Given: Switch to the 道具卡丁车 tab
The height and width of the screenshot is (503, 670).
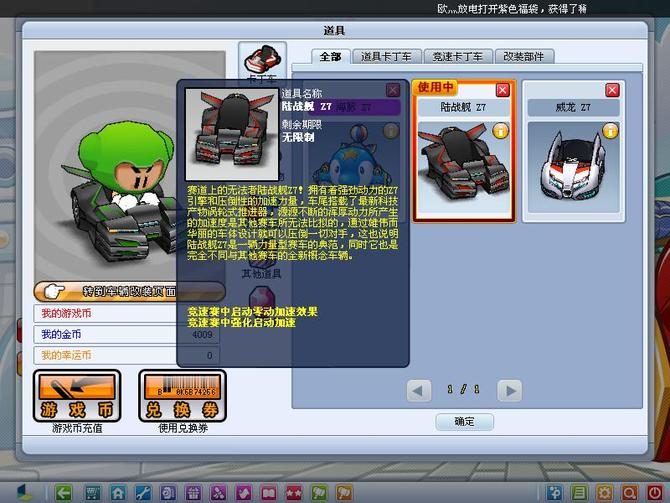Looking at the screenshot, I should pyautogui.click(x=386, y=56).
